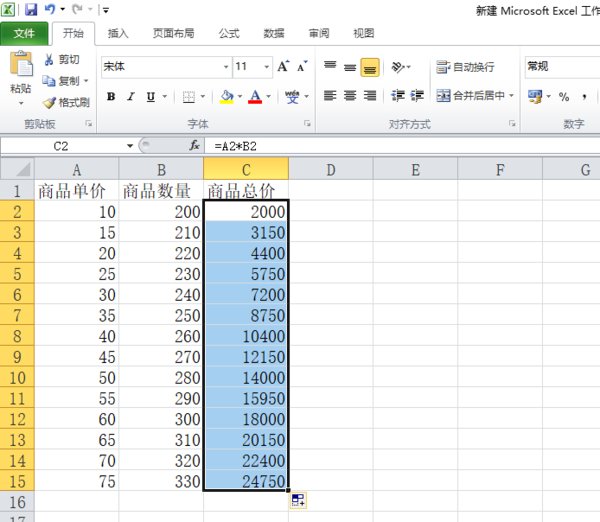The width and height of the screenshot is (600, 522).
Task: Toggle Bold formatting
Action: pos(111,97)
